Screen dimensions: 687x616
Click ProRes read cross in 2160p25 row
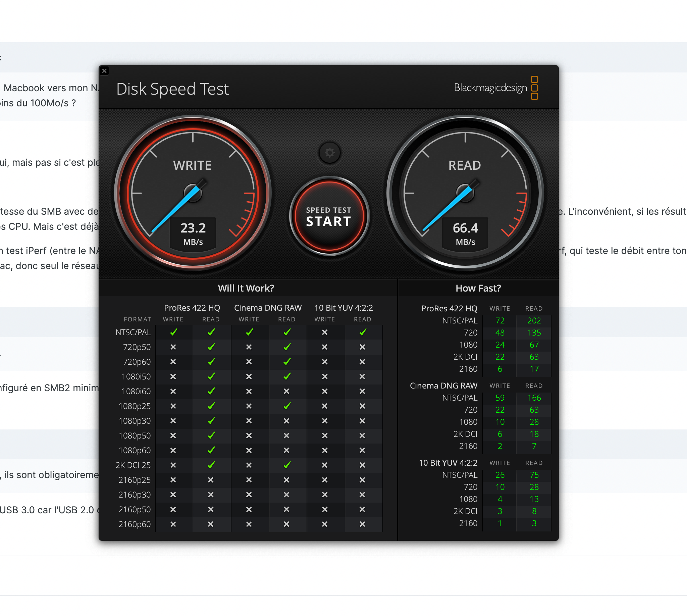coord(211,480)
